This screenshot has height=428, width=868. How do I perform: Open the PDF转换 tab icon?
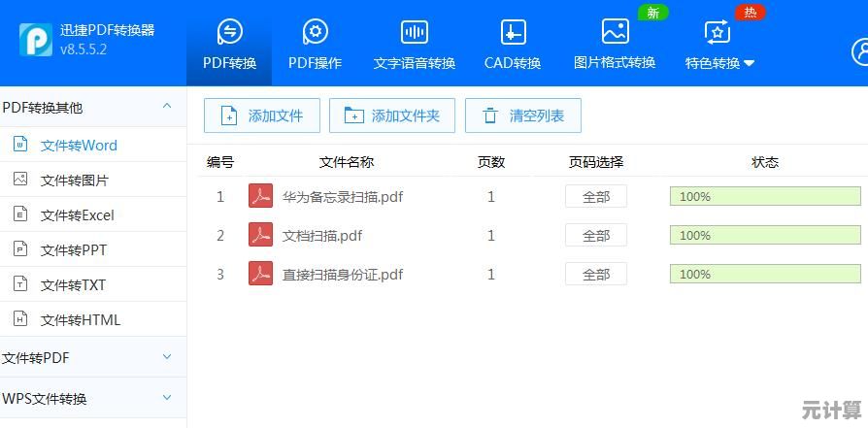click(230, 32)
